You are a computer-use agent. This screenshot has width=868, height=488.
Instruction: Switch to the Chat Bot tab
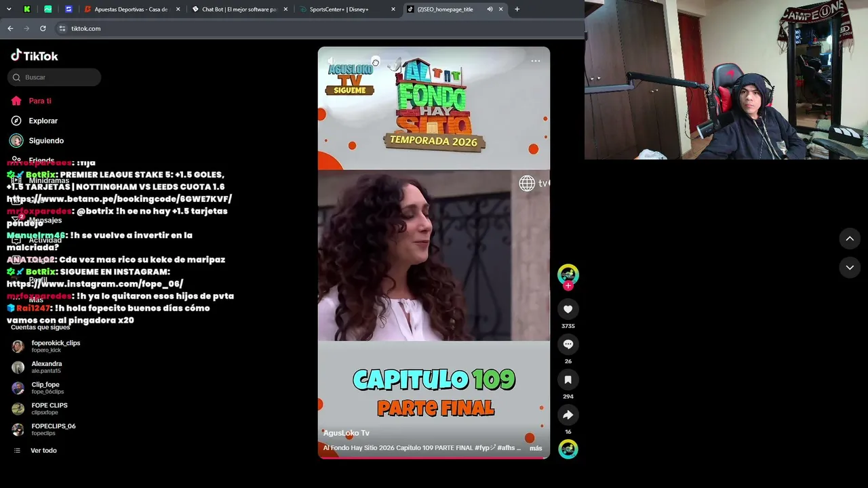239,9
